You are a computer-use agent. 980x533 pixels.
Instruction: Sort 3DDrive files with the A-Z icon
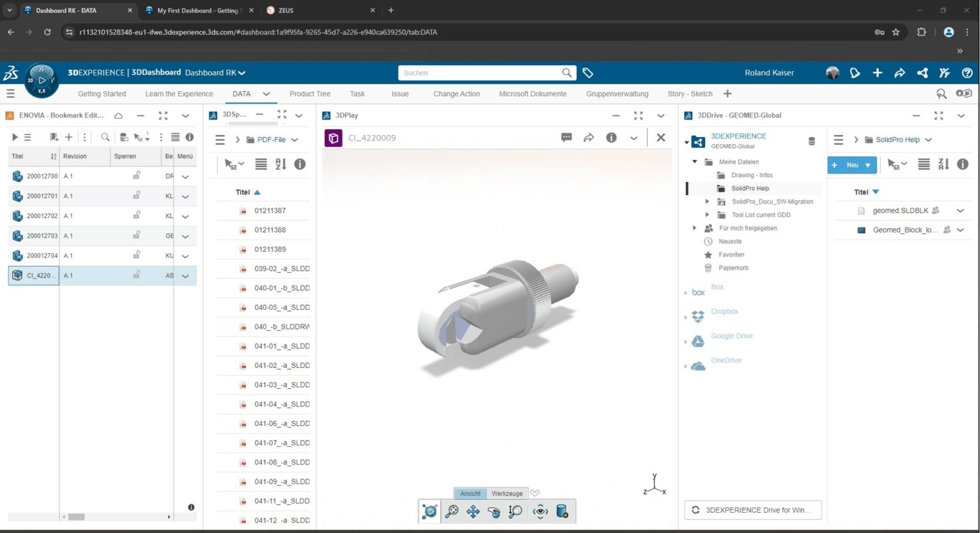tap(943, 164)
